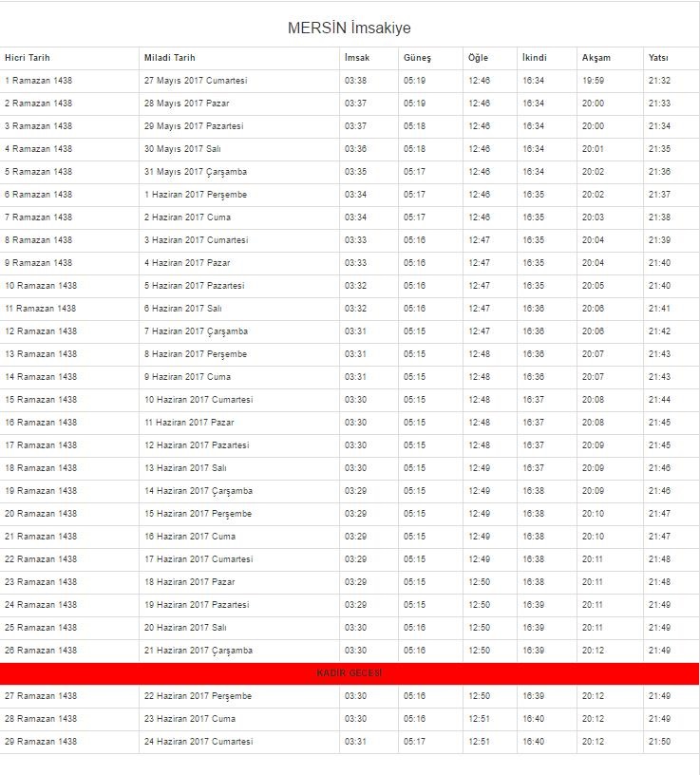Click the İkindi column header

pos(535,58)
